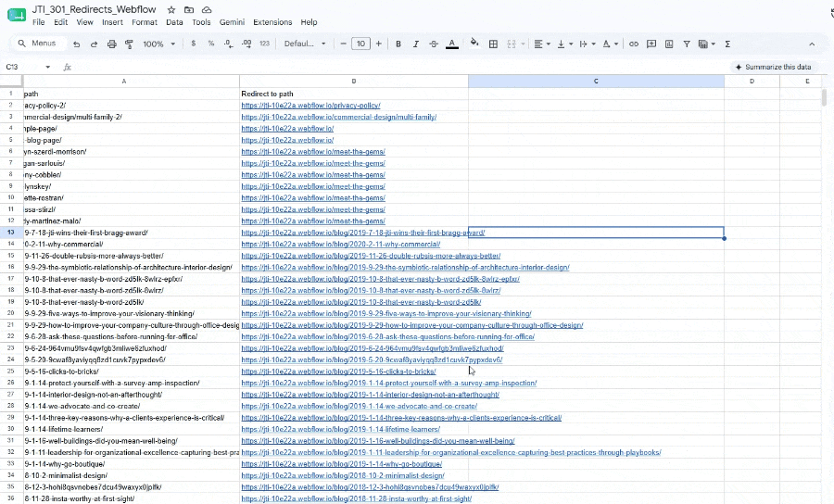Screen dimensions: 834x504
Task: Open the 2018-10-2-minimalist-design blog link
Action: [343, 475]
